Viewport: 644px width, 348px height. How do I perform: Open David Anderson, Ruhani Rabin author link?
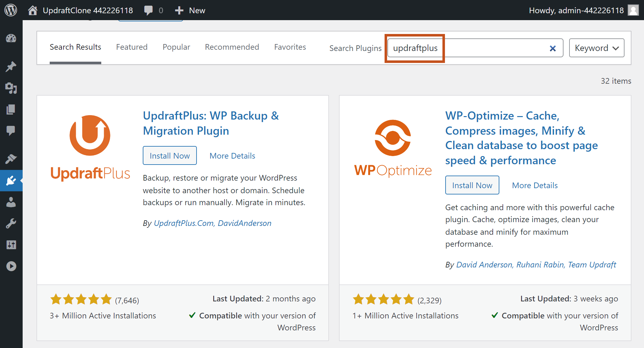coord(536,265)
